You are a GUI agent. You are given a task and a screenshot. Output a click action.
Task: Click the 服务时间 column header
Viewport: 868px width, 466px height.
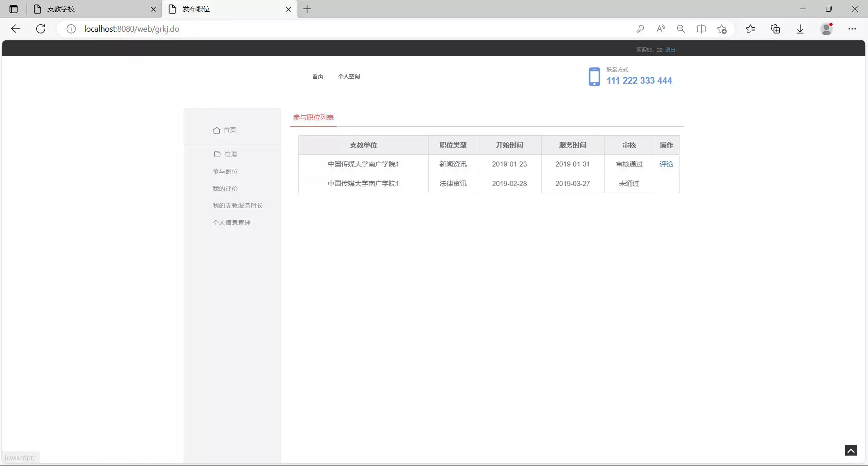point(573,145)
